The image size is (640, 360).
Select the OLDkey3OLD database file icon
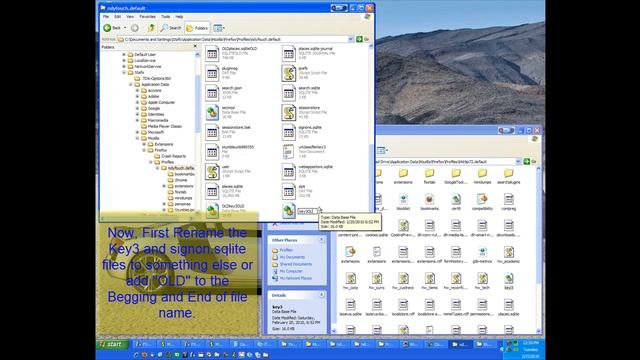pos(212,211)
